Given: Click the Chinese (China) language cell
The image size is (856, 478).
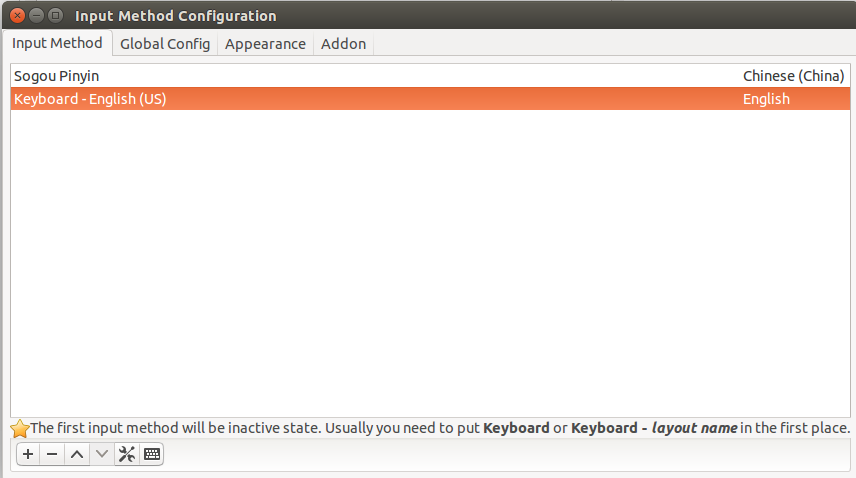Looking at the screenshot, I should pyautogui.click(x=793, y=76).
